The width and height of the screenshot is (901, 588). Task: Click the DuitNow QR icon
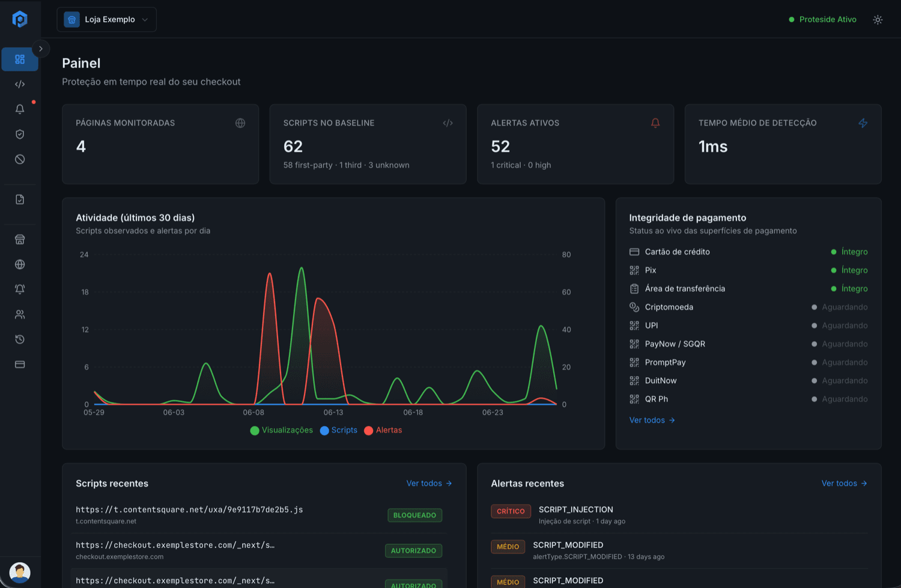(634, 381)
